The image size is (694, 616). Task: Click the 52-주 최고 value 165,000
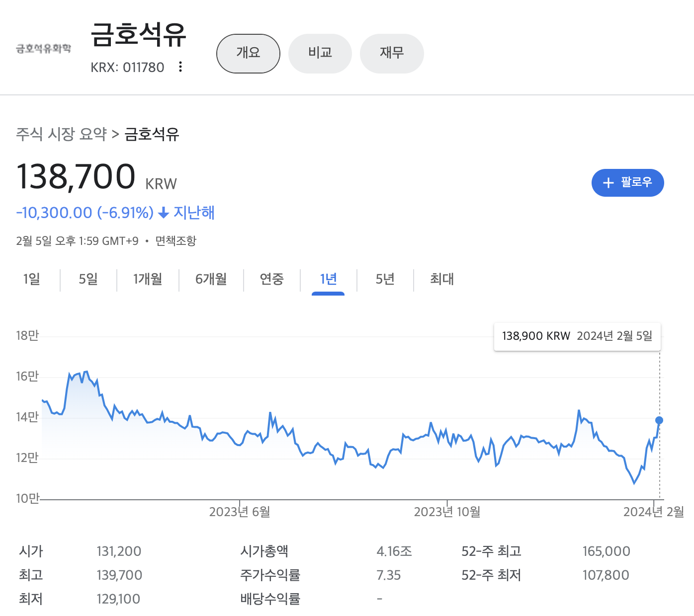pos(606,551)
